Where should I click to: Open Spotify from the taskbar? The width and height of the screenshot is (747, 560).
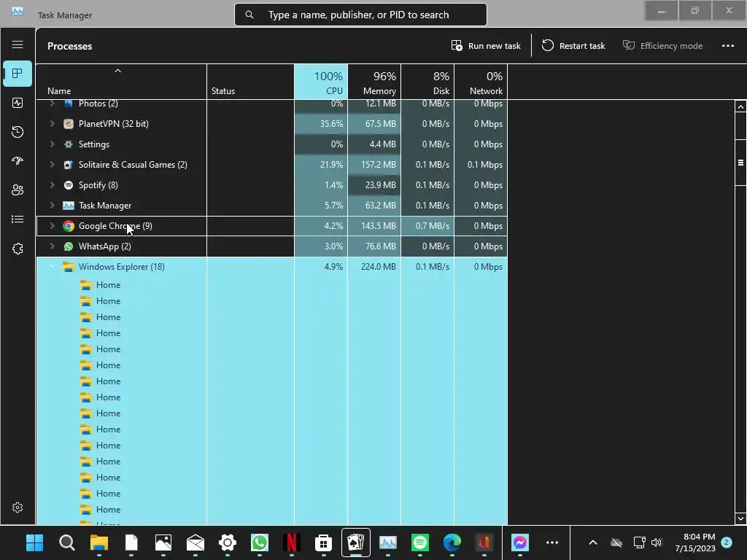point(419,542)
